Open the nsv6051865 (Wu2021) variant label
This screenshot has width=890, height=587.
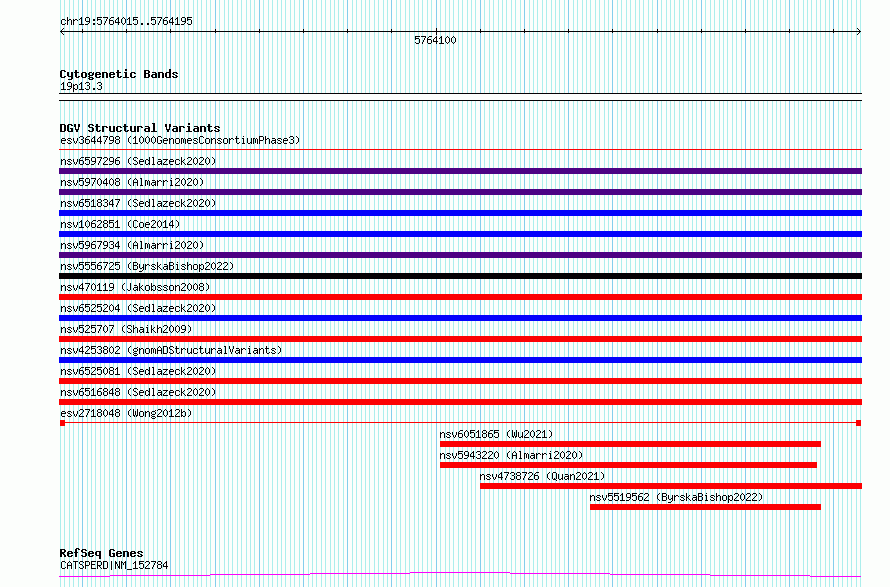(x=496, y=434)
